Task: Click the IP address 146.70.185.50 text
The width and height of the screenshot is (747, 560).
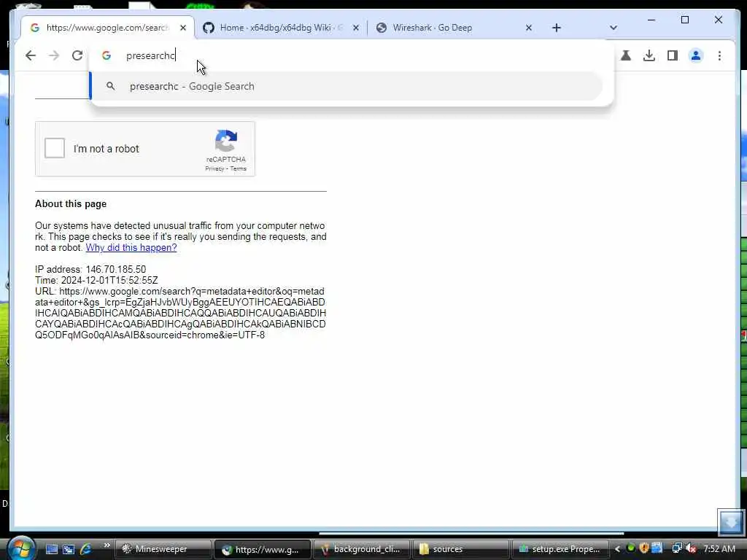Action: pos(90,270)
